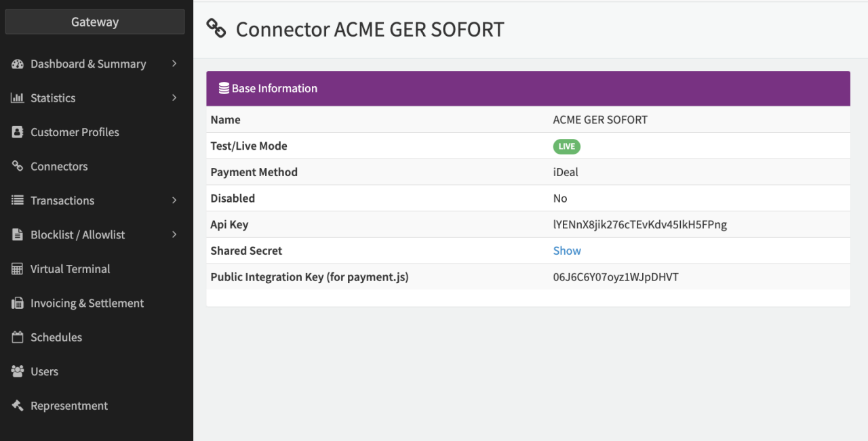This screenshot has height=441, width=868.
Task: Click the Dashboard & Summary gauge icon
Action: tap(18, 64)
